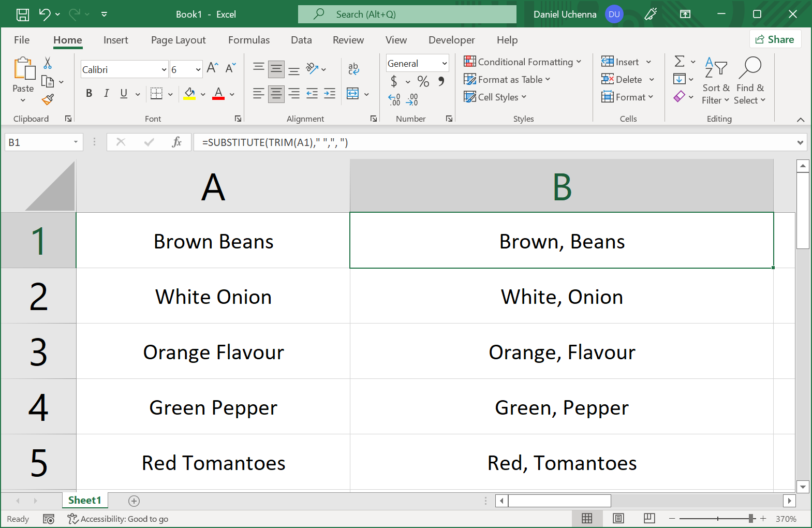
Task: Switch to the Developer tab
Action: tap(451, 40)
